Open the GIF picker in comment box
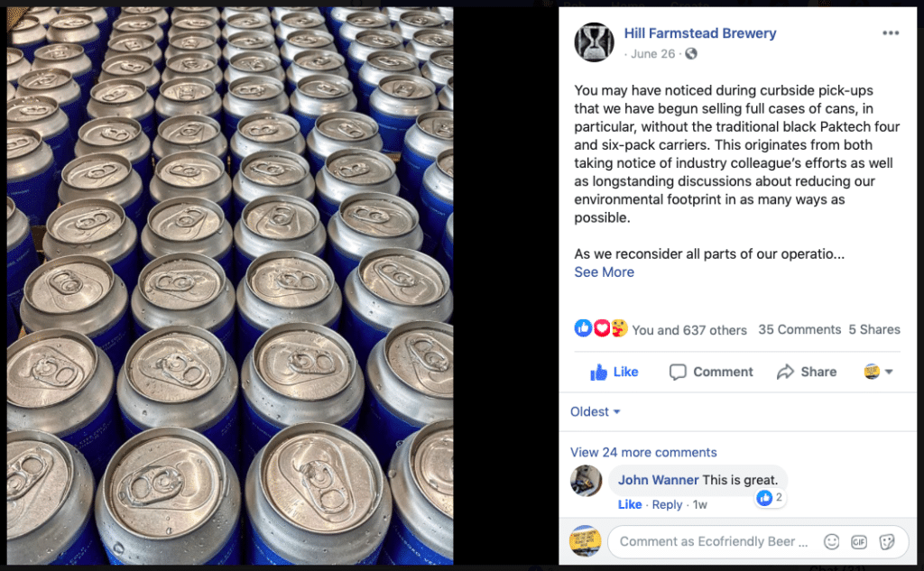 859,541
